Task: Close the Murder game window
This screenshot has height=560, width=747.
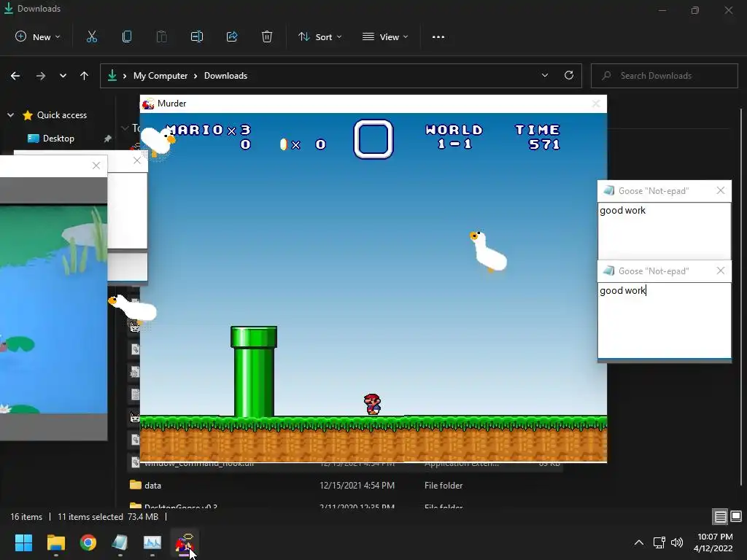Action: pyautogui.click(x=595, y=104)
